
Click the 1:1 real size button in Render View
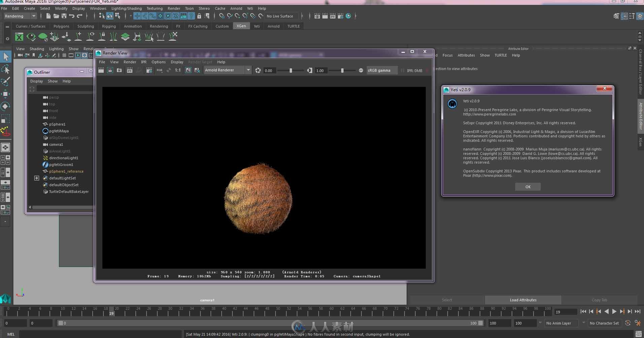[178, 70]
